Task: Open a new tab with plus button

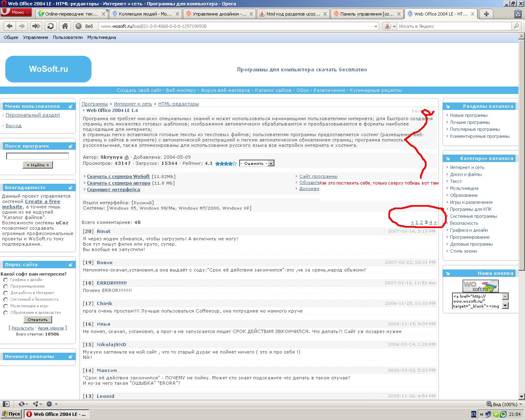Action: tap(486, 14)
